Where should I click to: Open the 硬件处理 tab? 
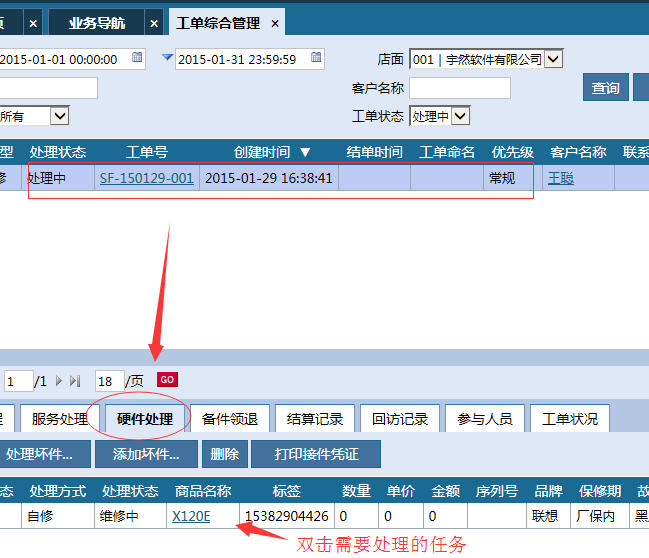145,418
